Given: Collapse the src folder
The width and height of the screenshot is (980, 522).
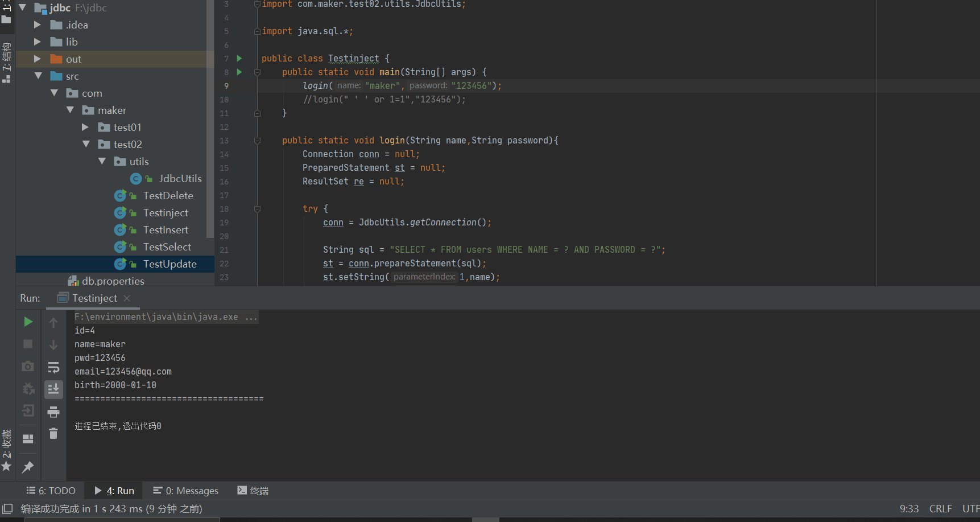Looking at the screenshot, I should tap(38, 76).
